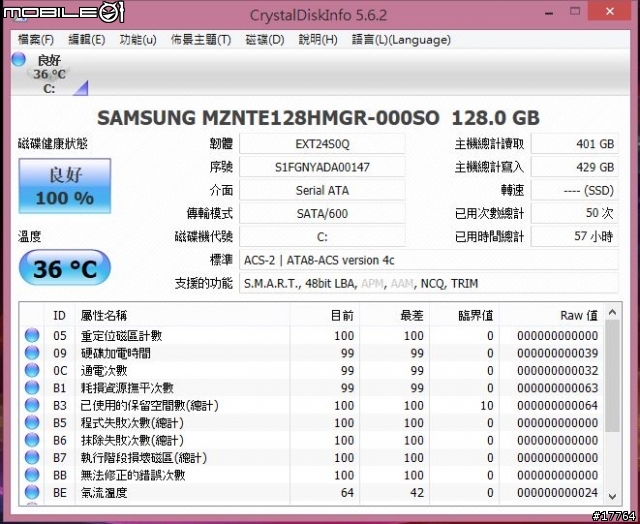This screenshot has height=524, width=640.
Task: Click the status icon for attribute B7
Action: pos(32,457)
